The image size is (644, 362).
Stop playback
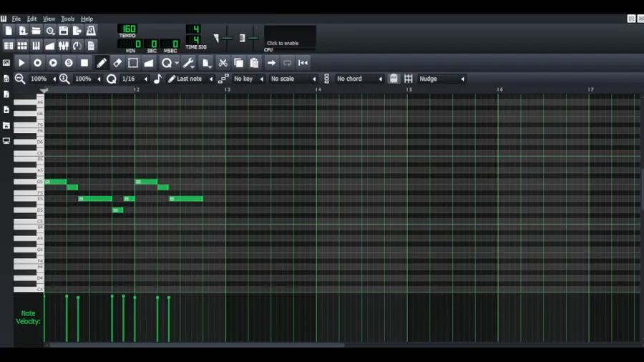click(84, 63)
